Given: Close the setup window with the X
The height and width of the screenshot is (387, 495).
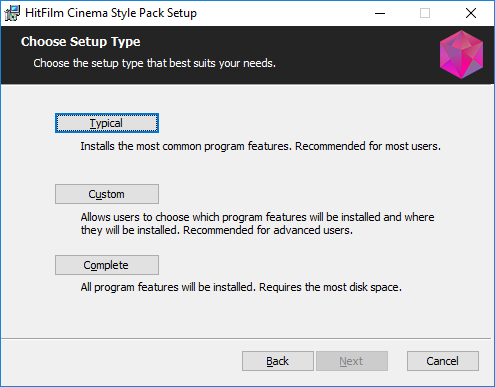Looking at the screenshot, I should 471,13.
